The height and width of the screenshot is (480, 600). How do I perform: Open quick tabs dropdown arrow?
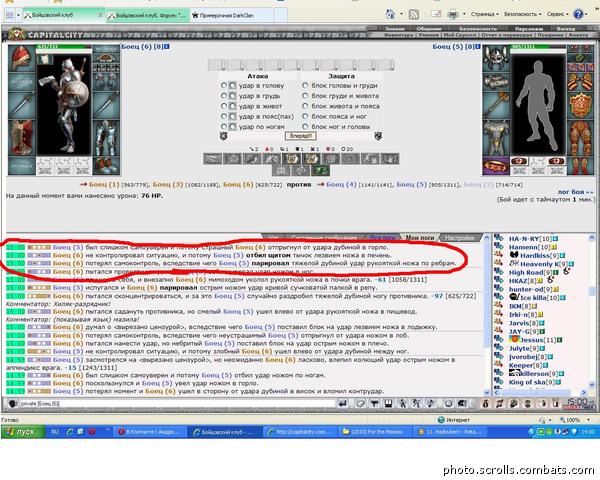pos(18,15)
